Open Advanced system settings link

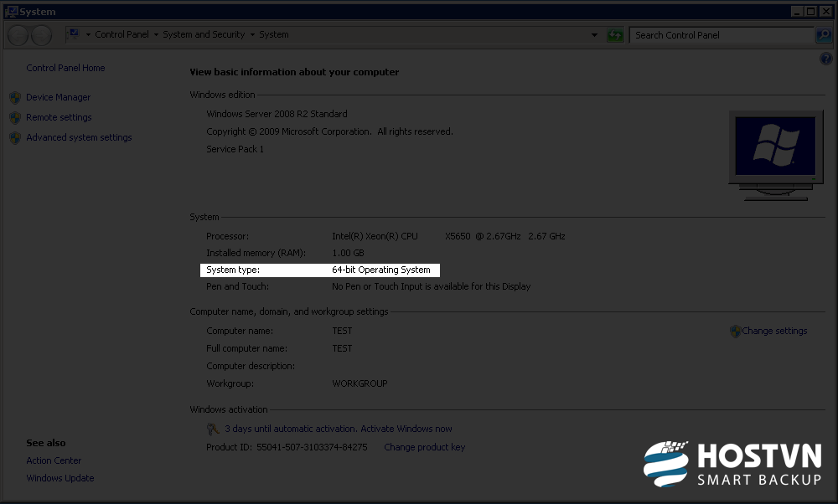[79, 137]
